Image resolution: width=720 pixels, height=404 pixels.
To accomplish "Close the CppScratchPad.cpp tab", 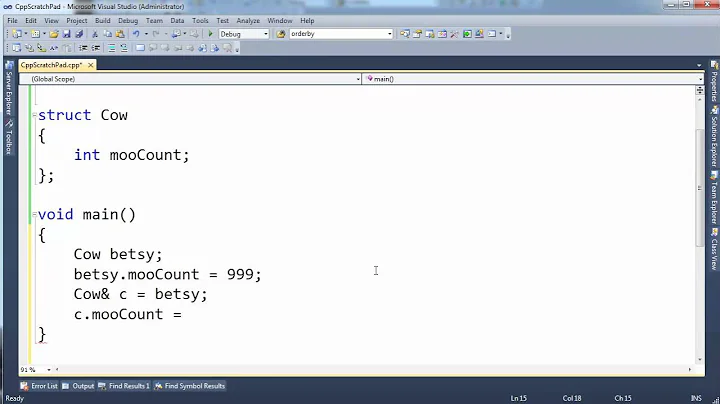I will (90, 65).
